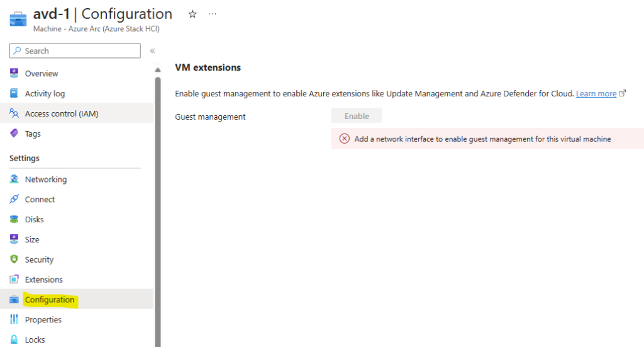Click the 'Add a network interface' error message
This screenshot has width=644, height=347.
(x=482, y=139)
